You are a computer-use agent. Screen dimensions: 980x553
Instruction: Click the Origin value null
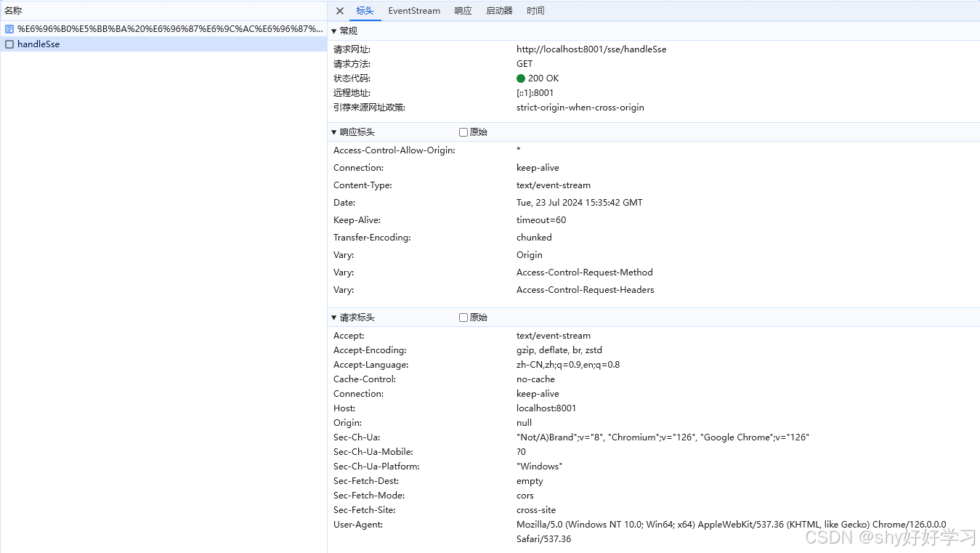coord(524,423)
